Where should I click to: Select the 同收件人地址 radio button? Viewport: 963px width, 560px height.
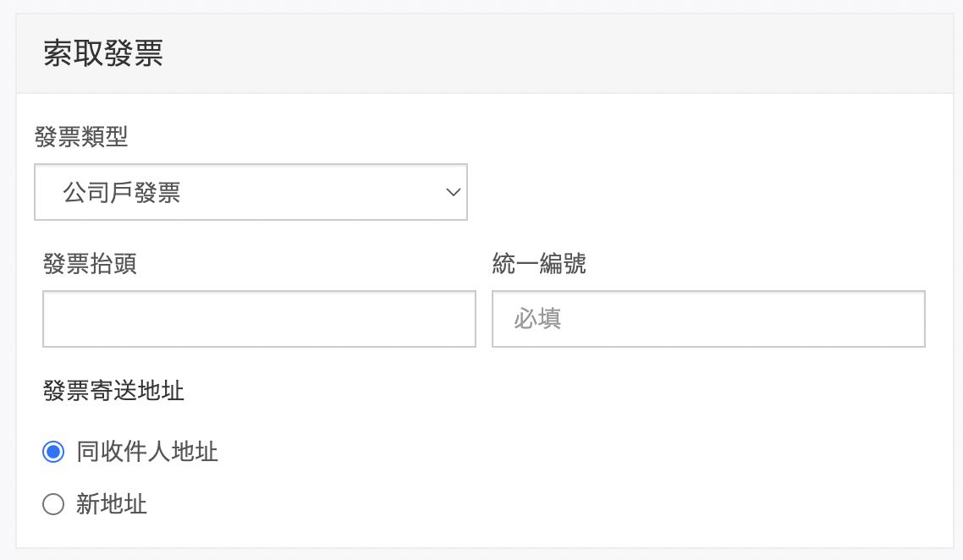click(53, 453)
